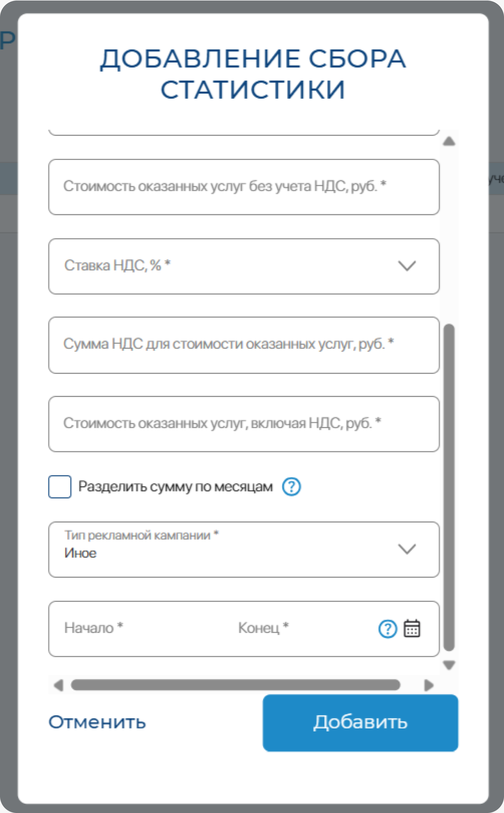Click the 'Отменить' link

(97, 722)
